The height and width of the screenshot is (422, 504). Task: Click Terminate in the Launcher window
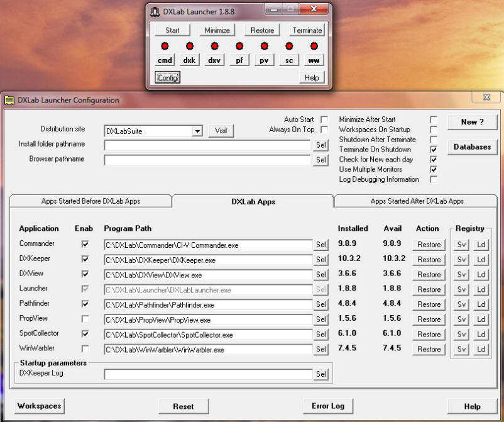click(307, 30)
